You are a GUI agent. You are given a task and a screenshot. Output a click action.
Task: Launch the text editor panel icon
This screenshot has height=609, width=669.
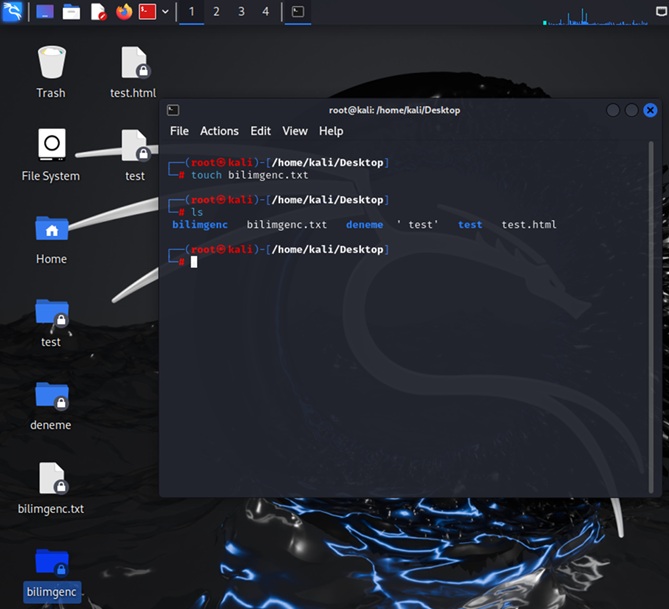pos(98,12)
